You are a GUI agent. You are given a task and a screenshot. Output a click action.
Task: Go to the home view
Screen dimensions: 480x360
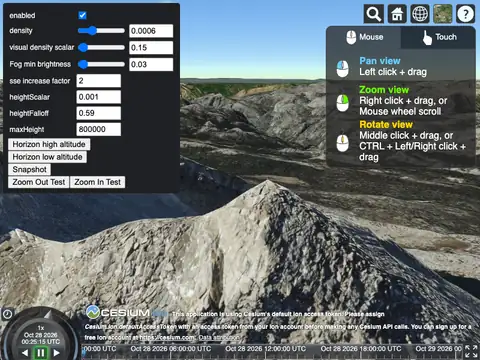click(397, 14)
